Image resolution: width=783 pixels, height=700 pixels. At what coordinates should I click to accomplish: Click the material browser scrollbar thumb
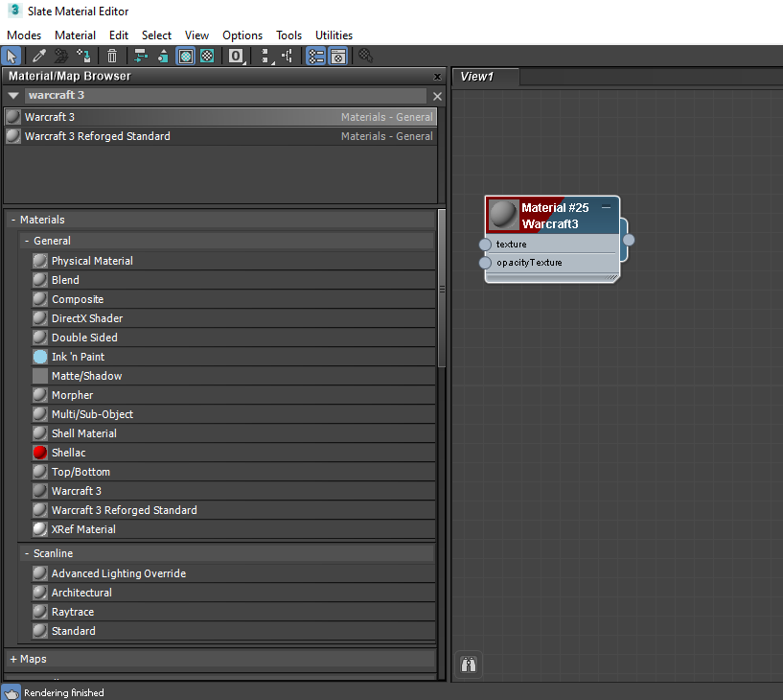coord(442,289)
